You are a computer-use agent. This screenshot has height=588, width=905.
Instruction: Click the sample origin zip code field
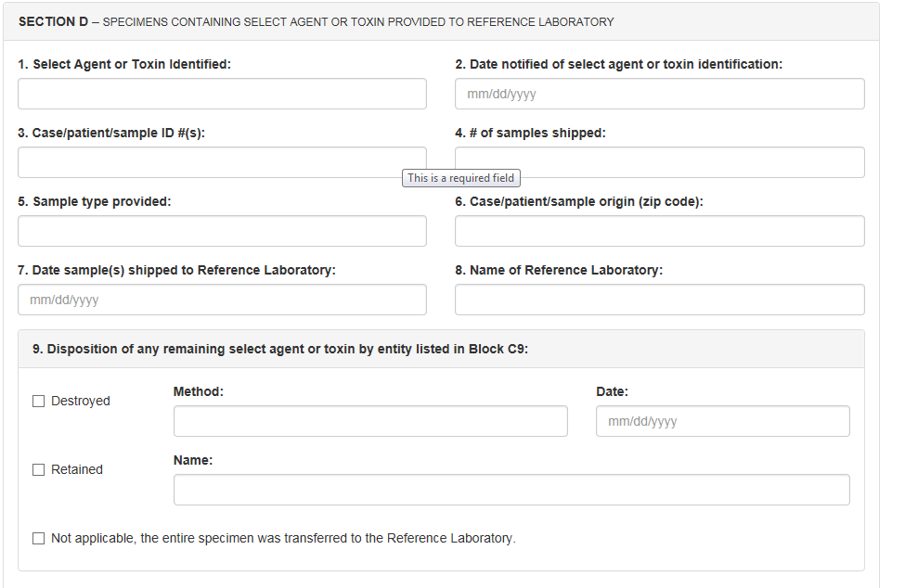pyautogui.click(x=659, y=231)
